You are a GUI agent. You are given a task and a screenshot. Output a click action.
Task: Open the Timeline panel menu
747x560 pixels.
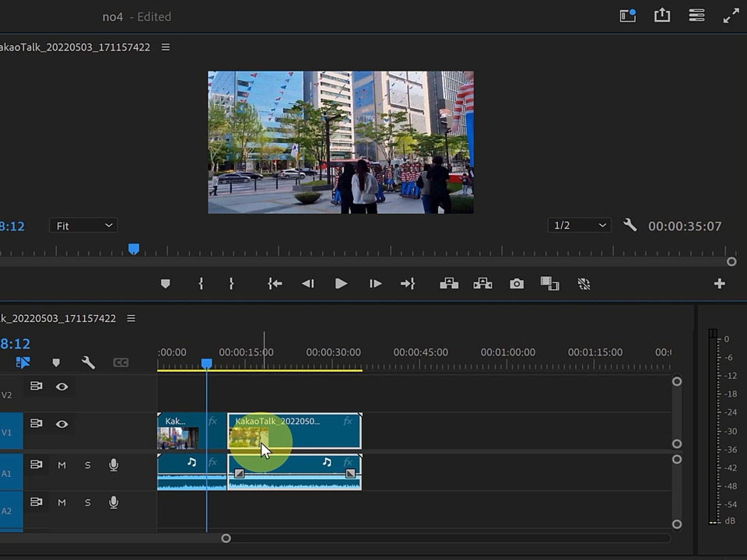point(131,318)
